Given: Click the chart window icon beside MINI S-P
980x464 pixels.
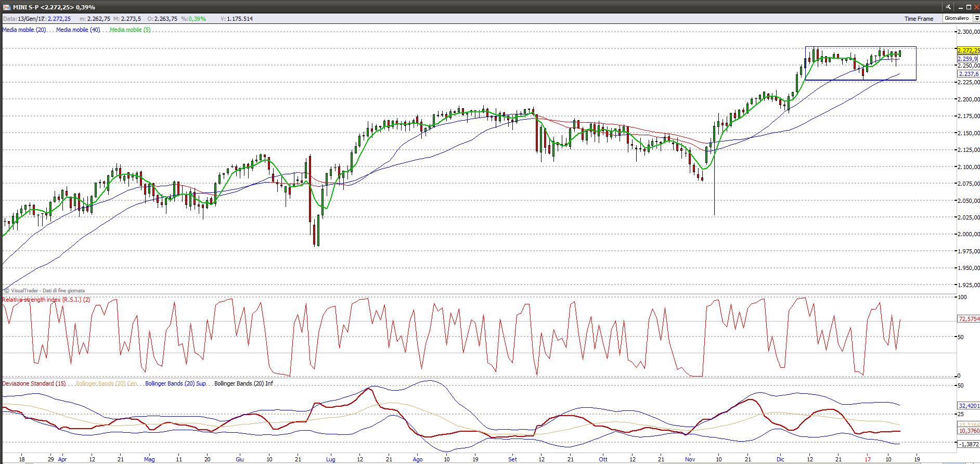Looking at the screenshot, I should tap(6, 7).
